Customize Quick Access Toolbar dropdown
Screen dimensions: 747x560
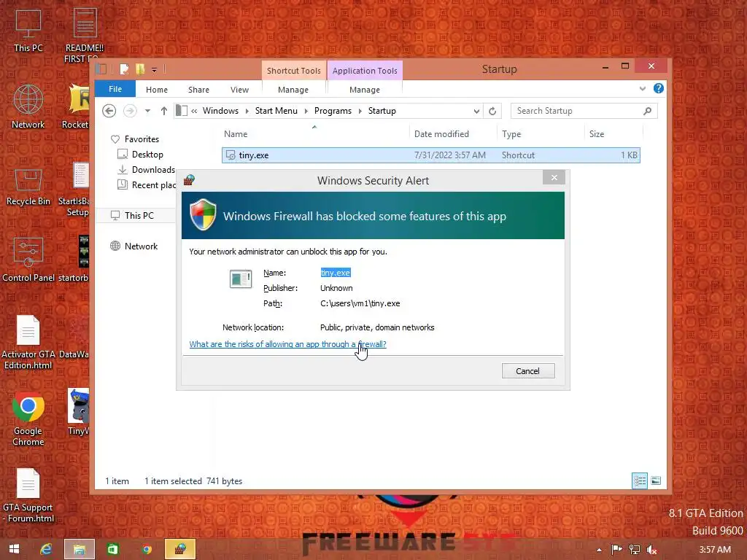[x=155, y=70]
